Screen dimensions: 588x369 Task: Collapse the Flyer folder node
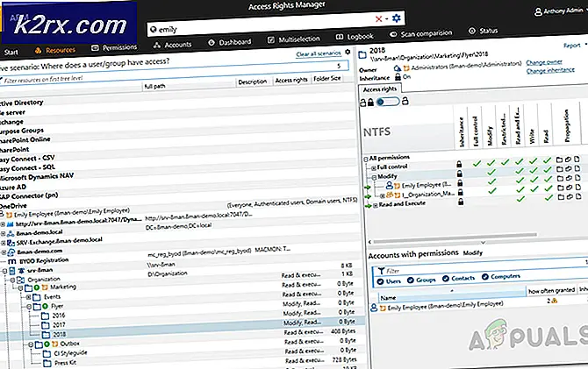pyautogui.click(x=29, y=307)
